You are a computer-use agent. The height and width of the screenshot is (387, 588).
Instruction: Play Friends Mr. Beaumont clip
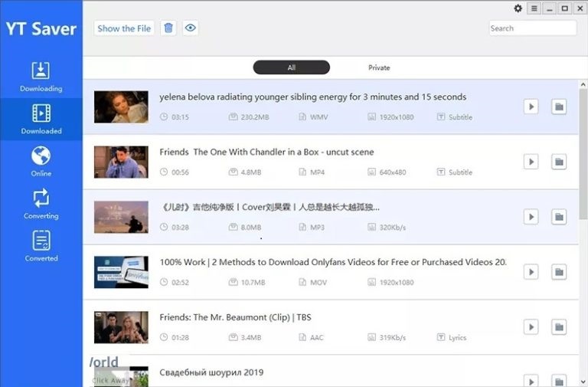click(531, 327)
